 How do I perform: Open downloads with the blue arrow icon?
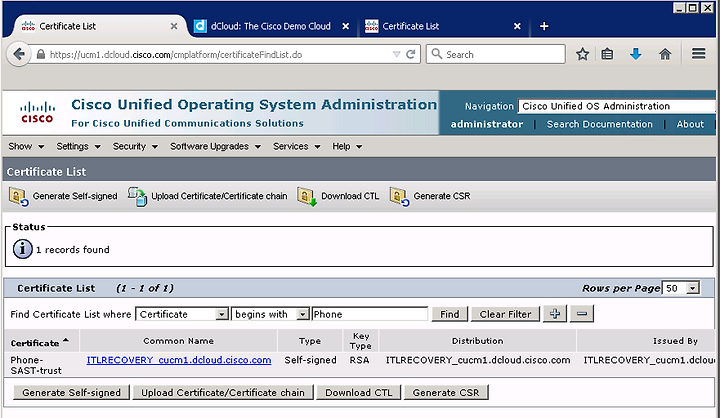[636, 54]
